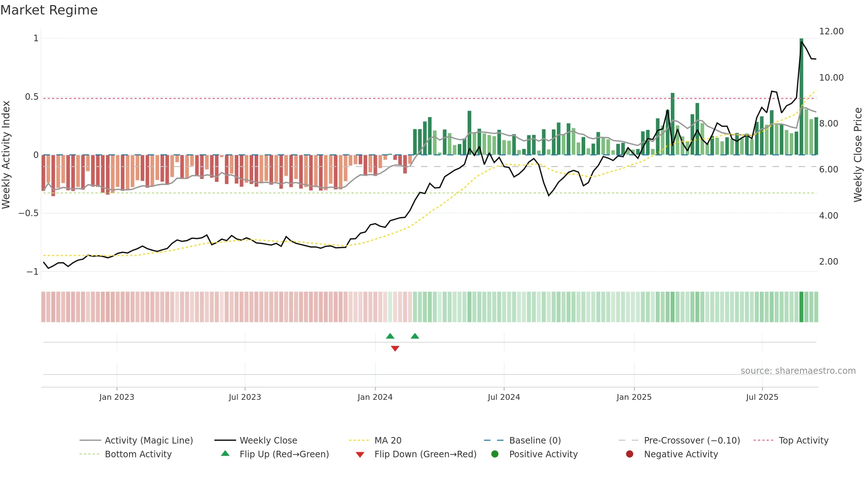Click the Jan 2025 axis label
Viewport: 868px width, 488px height.
click(x=634, y=397)
